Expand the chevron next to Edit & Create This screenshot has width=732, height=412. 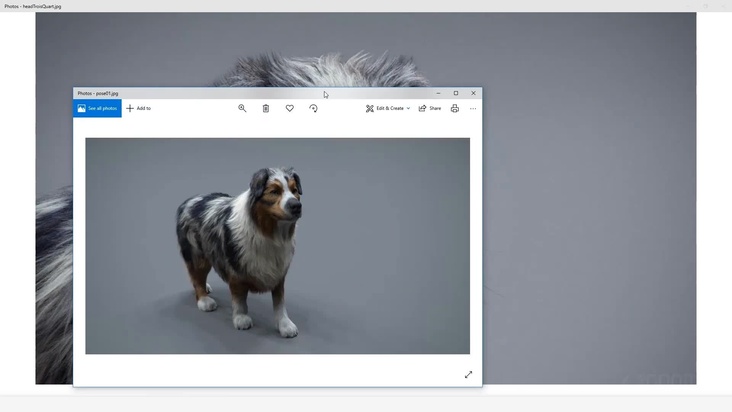click(408, 108)
